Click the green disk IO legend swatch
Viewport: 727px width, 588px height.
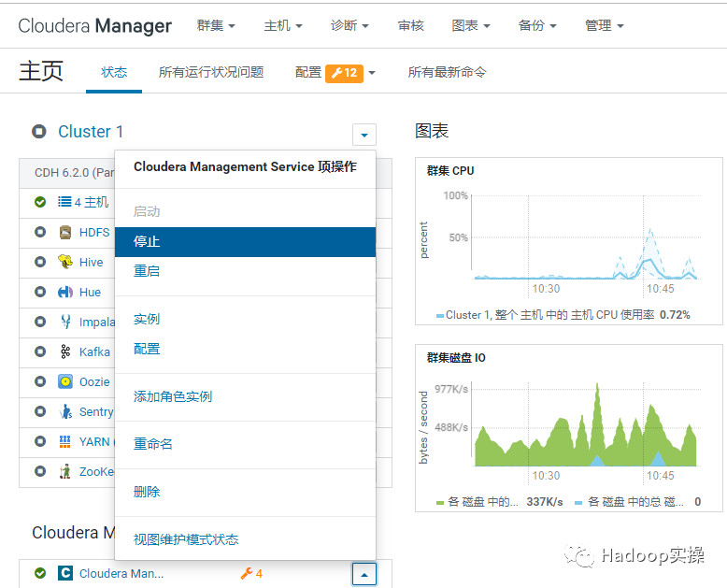click(x=440, y=503)
